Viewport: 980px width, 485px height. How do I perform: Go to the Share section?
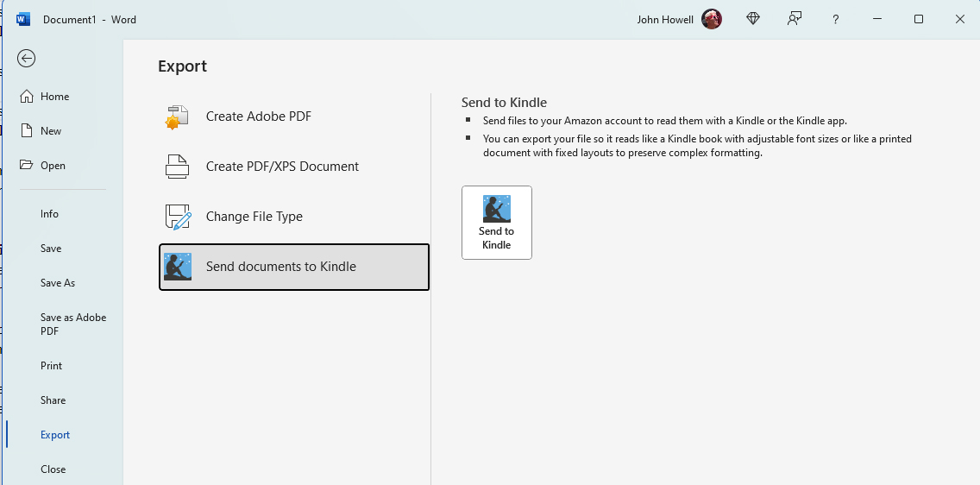point(53,400)
